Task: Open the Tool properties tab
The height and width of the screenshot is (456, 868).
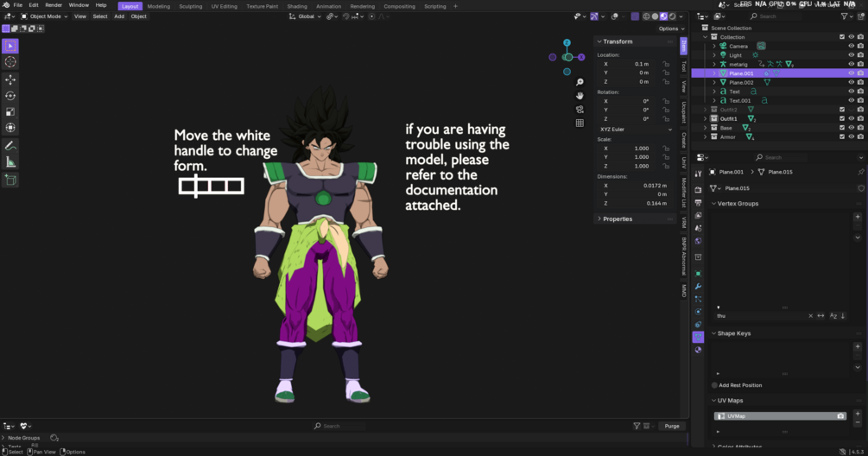Action: click(x=698, y=174)
